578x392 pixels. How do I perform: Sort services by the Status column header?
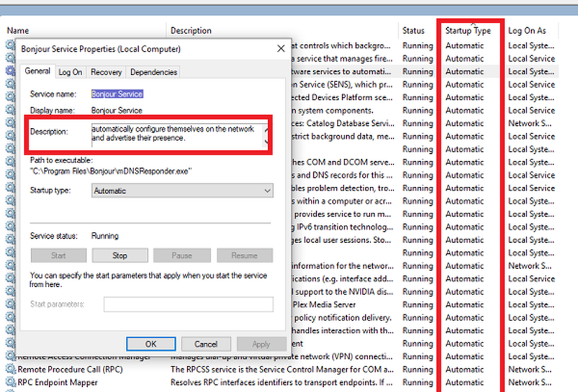tap(414, 31)
